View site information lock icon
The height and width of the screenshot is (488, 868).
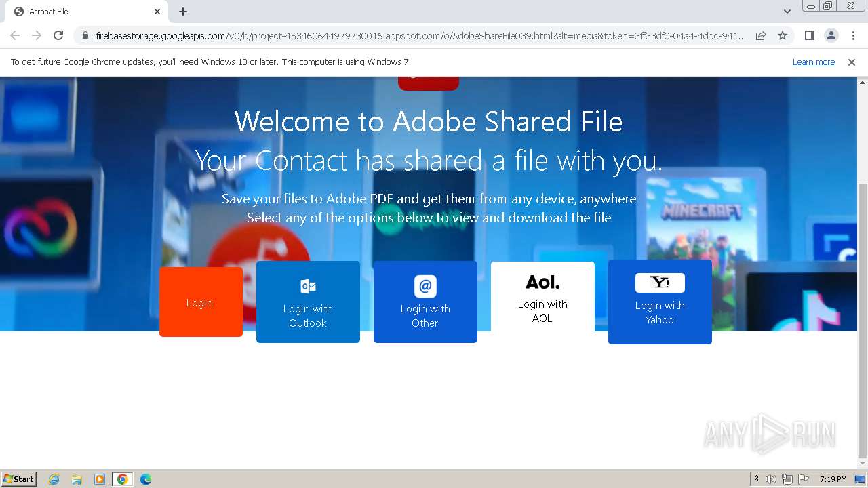point(85,35)
